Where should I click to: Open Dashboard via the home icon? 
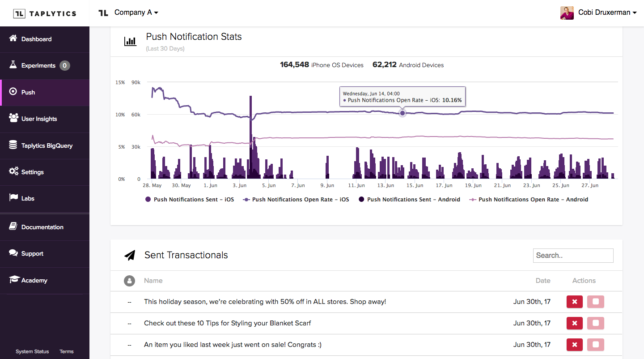tap(13, 38)
